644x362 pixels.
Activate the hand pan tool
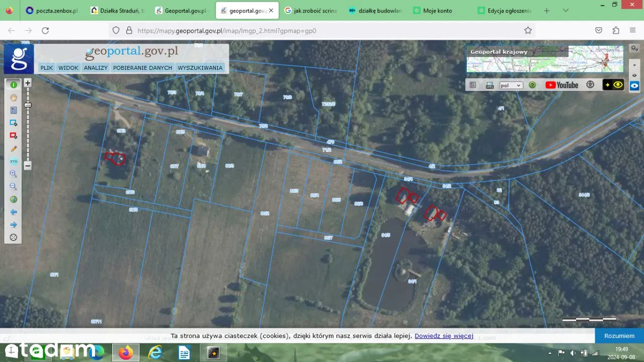click(x=14, y=98)
